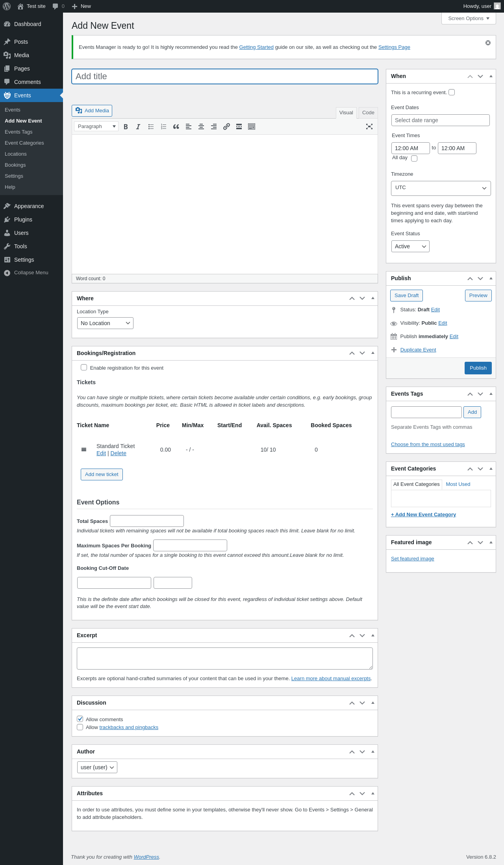Collapse the Attributes panel toggle
Image resolution: width=504 pixels, height=865 pixels.
click(x=373, y=793)
